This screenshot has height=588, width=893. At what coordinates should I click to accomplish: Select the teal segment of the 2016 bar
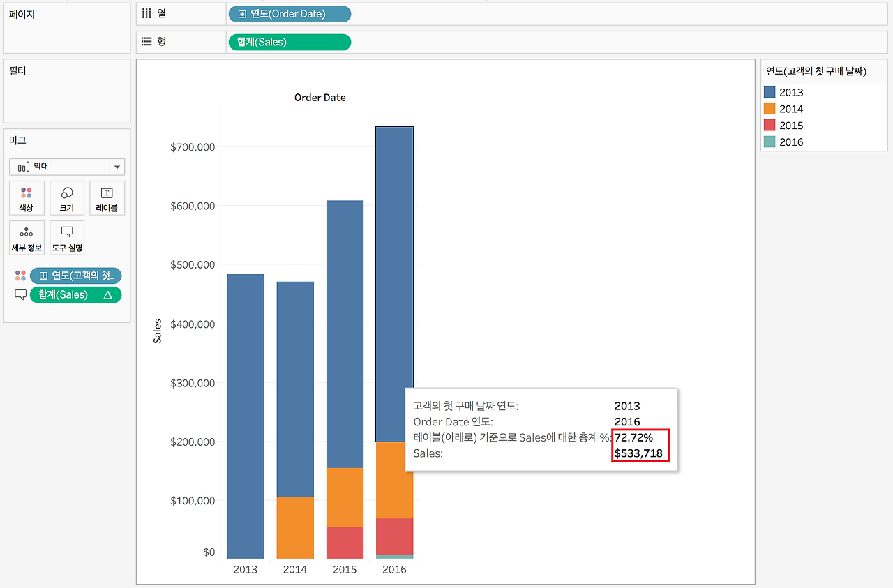coord(395,557)
